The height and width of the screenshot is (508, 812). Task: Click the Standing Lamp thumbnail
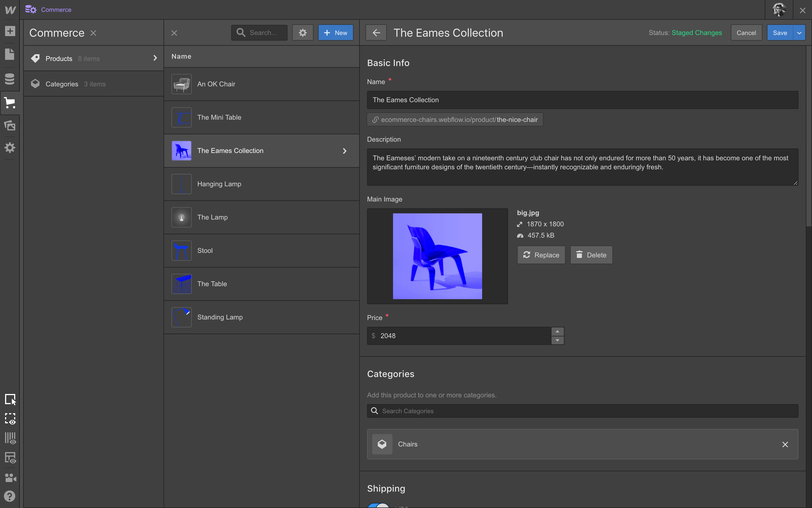pos(182,317)
